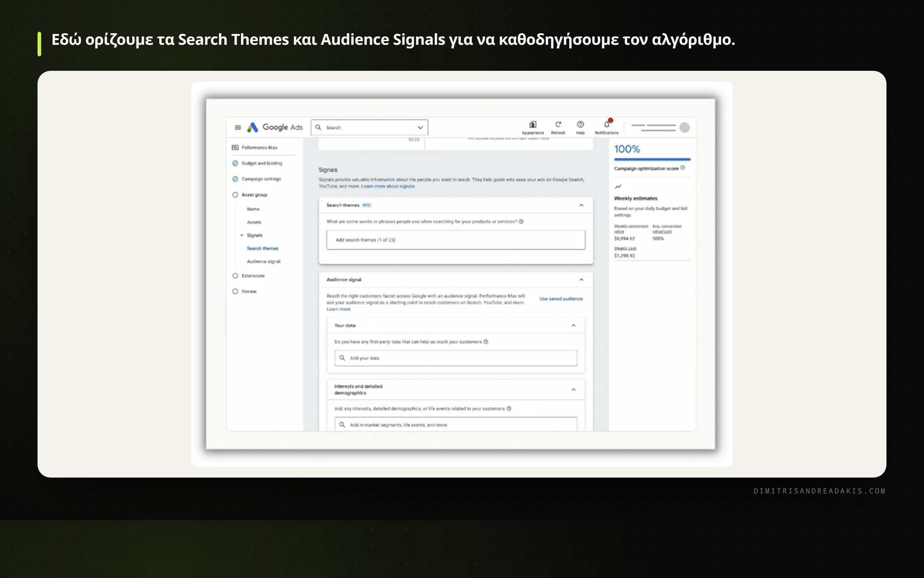Collapse the Signals tree item arrow

tap(242, 235)
